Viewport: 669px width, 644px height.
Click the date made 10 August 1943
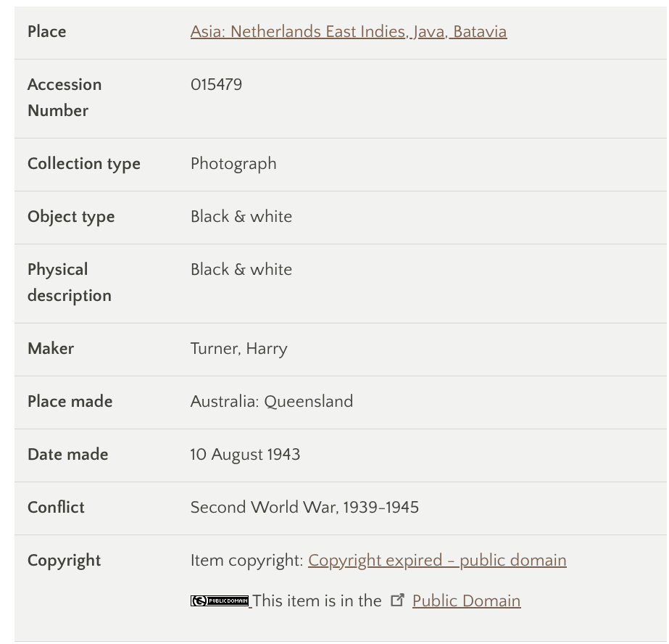point(245,455)
